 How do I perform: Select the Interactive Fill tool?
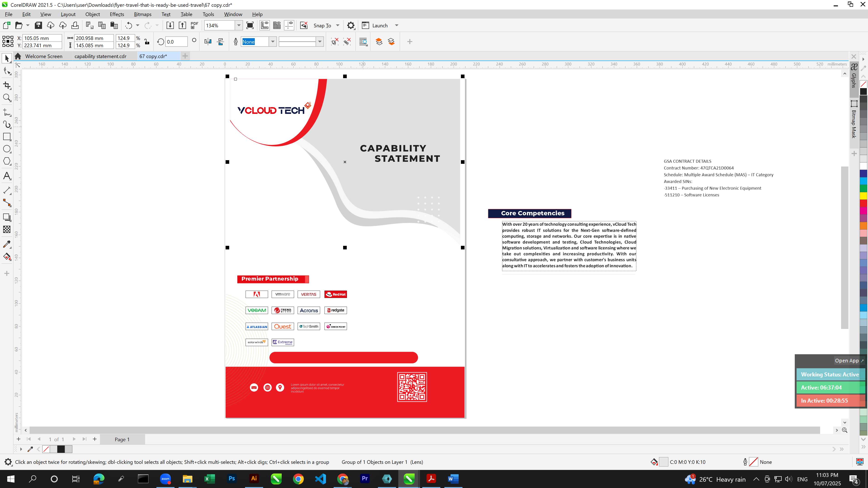coord(7,257)
